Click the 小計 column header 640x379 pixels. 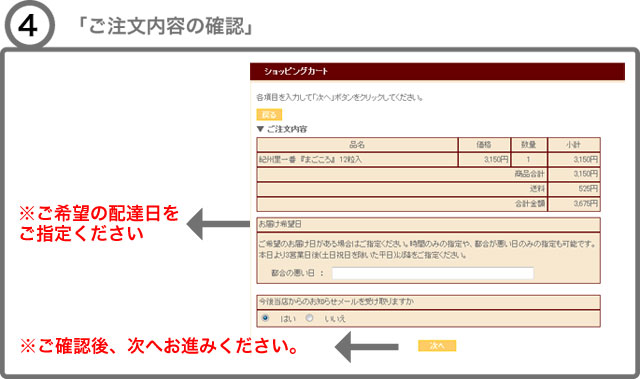tap(573, 144)
